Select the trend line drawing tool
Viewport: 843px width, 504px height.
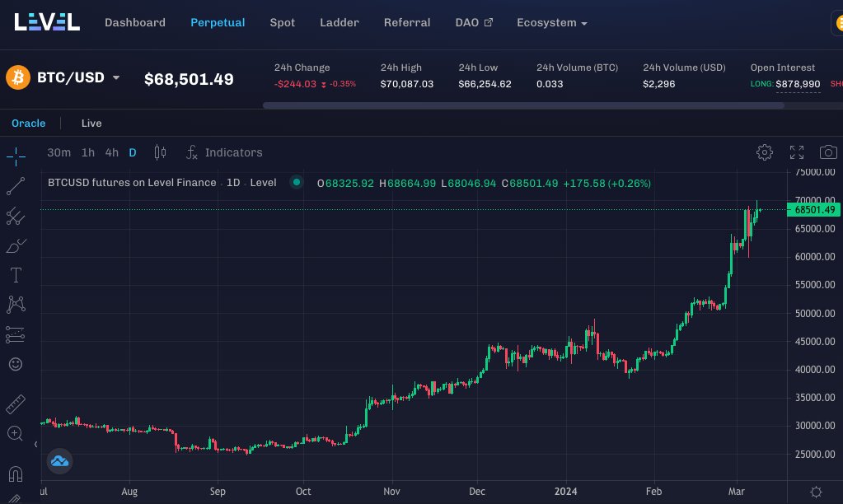pyautogui.click(x=16, y=186)
